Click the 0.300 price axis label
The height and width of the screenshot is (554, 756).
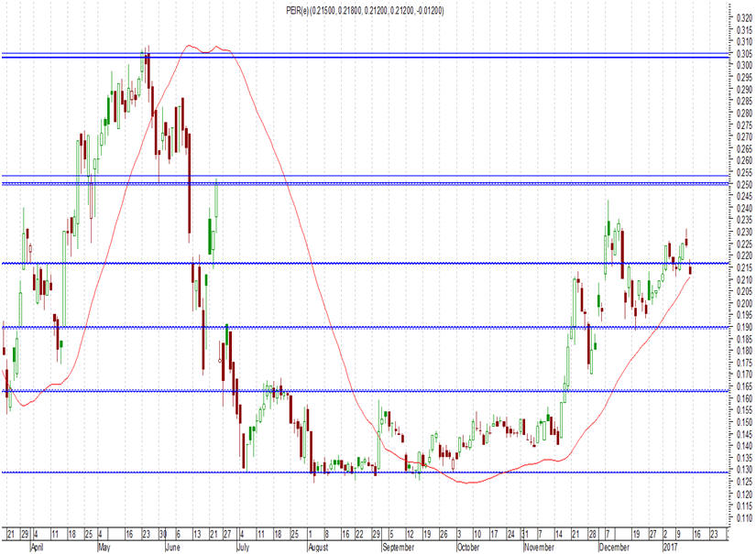coord(745,66)
